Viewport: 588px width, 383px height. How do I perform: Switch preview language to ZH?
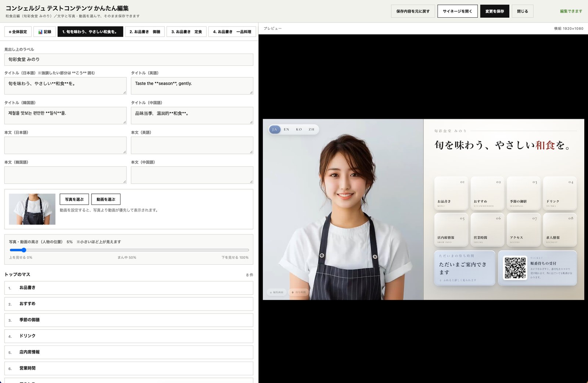point(311,130)
